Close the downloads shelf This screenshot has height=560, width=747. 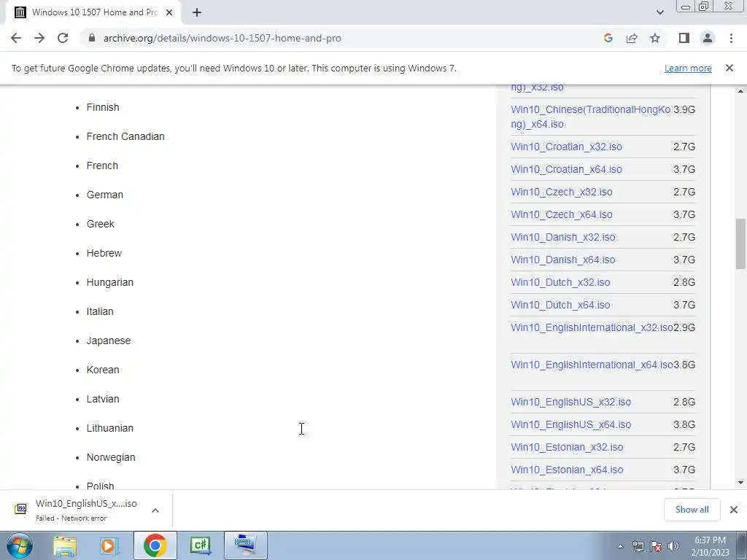pyautogui.click(x=734, y=510)
